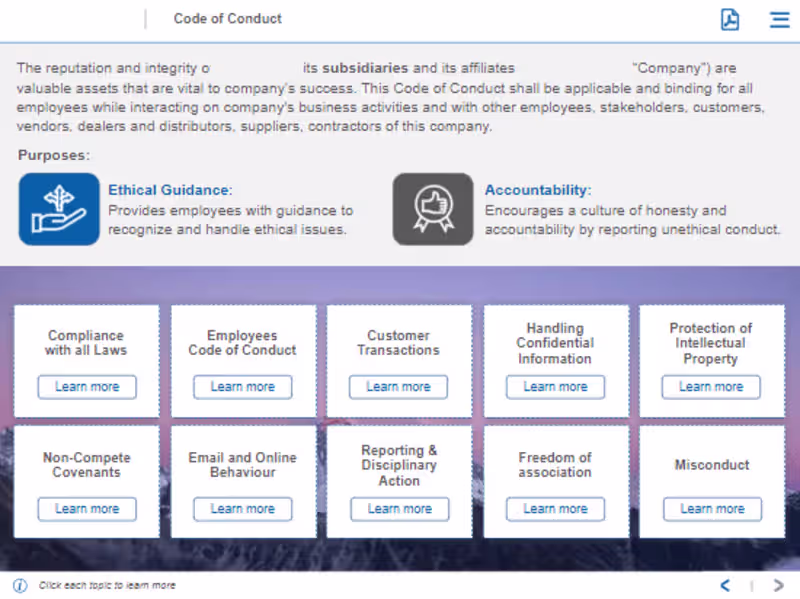
Task: Select the Accountability heading link
Action: click(x=538, y=190)
